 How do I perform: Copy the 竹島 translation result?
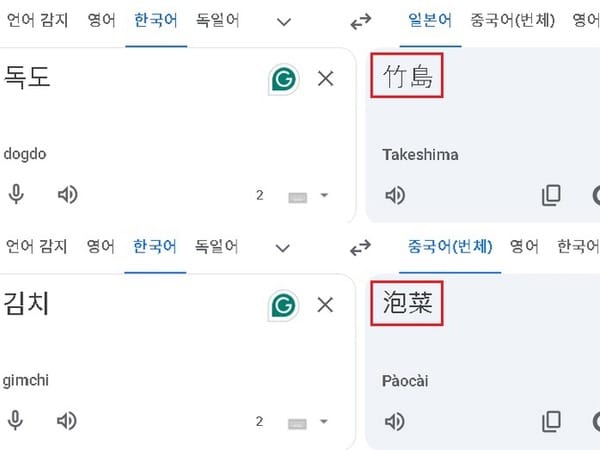[550, 195]
